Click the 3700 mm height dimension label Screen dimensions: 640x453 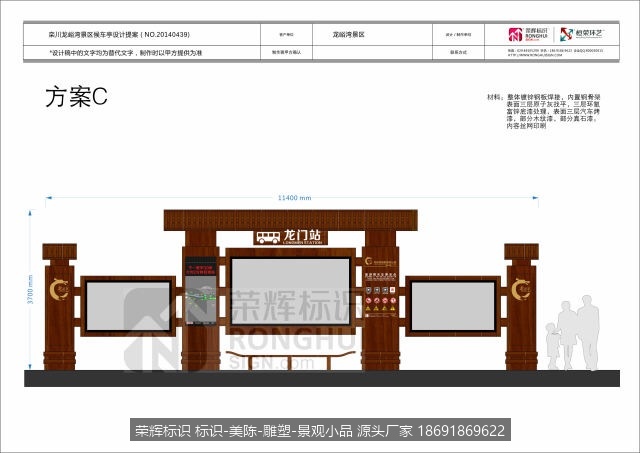point(30,289)
